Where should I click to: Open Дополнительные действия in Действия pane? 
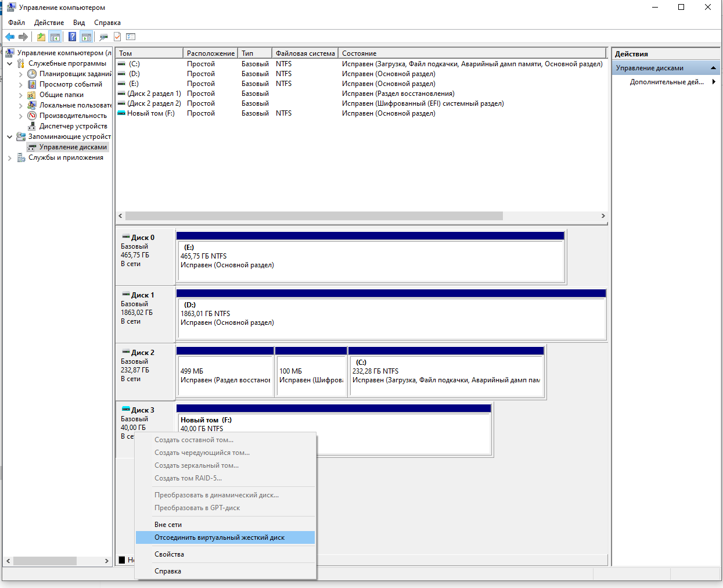[666, 82]
